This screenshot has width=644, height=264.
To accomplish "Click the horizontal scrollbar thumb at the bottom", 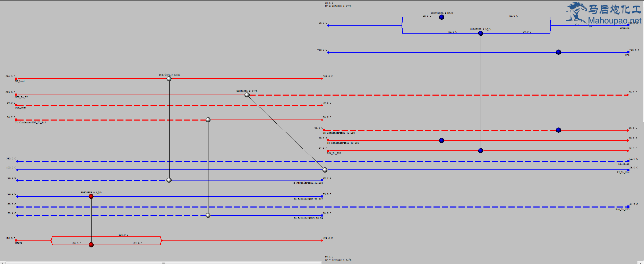I will point(163,263).
